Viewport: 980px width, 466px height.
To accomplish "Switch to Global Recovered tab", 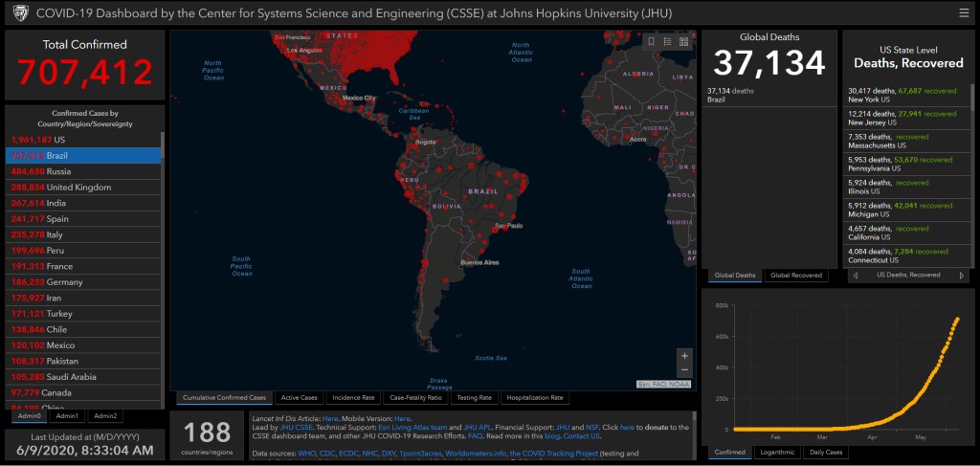I will pyautogui.click(x=797, y=276).
